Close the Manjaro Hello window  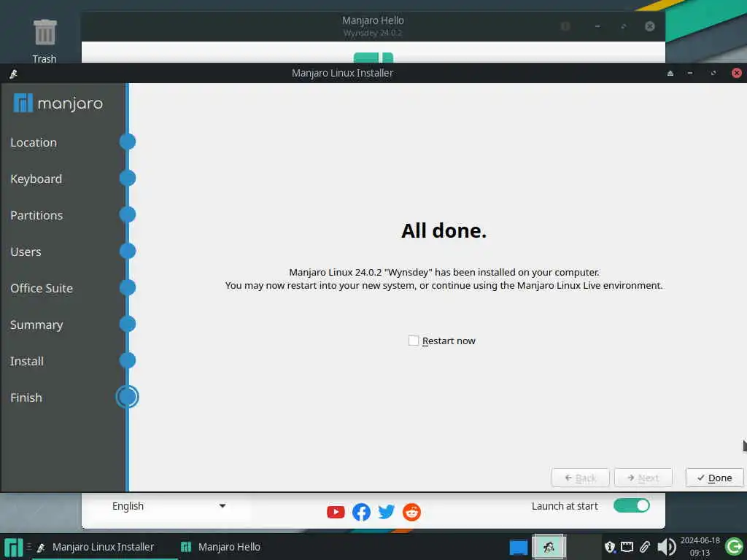click(650, 26)
